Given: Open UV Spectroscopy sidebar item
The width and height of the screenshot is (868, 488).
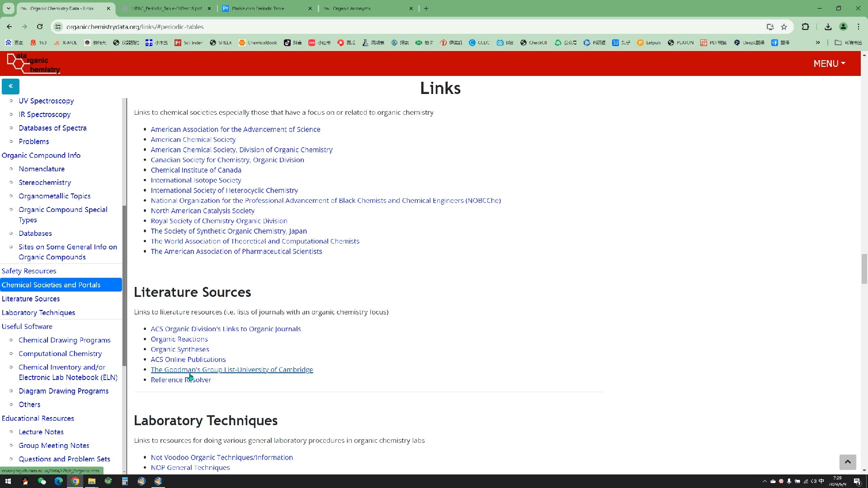Looking at the screenshot, I should click(46, 101).
